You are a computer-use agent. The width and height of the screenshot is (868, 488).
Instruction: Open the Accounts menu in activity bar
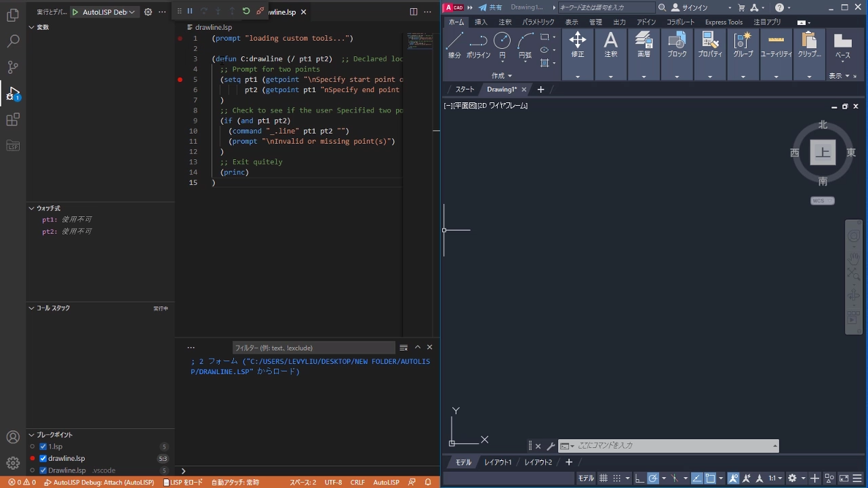tap(13, 437)
